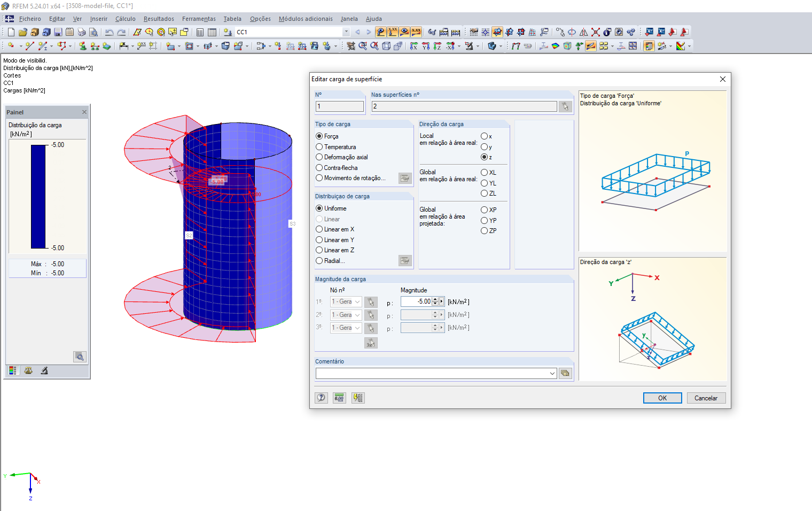The height and width of the screenshot is (511, 812).
Task: Go to next load case arrow
Action: point(369,32)
